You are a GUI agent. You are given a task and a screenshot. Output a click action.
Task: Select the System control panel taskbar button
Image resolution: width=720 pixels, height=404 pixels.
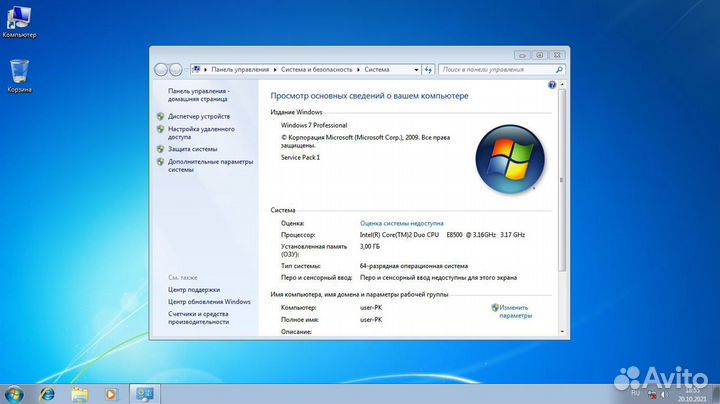145,394
